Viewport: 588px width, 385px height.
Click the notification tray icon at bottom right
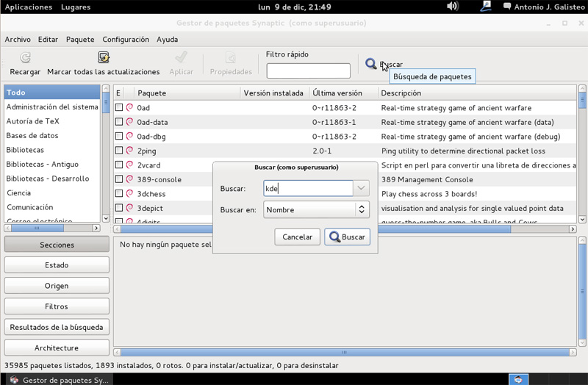point(518,379)
